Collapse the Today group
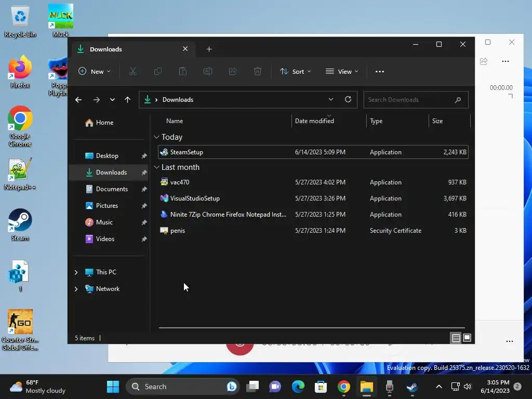The width and height of the screenshot is (532, 399). [156, 137]
